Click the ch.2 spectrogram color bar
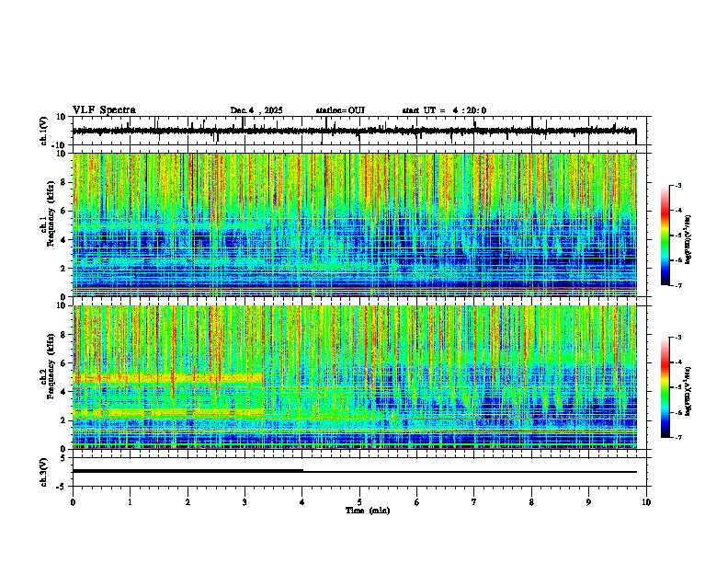The height and width of the screenshot is (563, 728). coord(665,387)
